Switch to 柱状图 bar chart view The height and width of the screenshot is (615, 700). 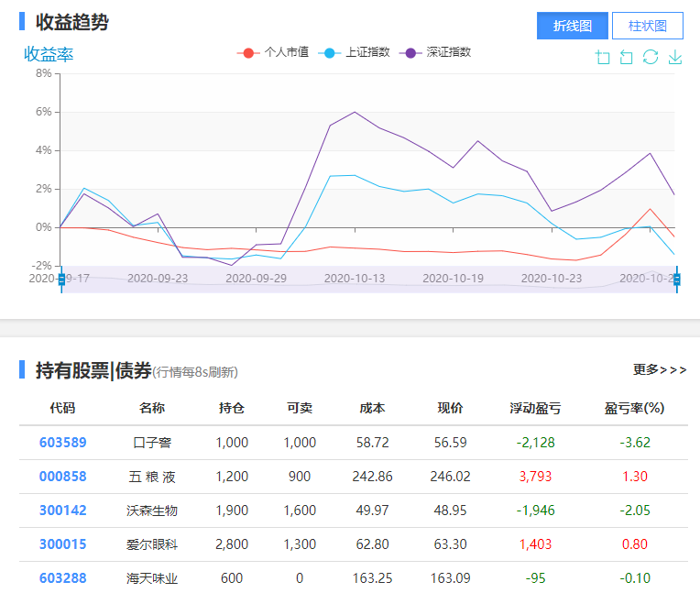(x=648, y=26)
